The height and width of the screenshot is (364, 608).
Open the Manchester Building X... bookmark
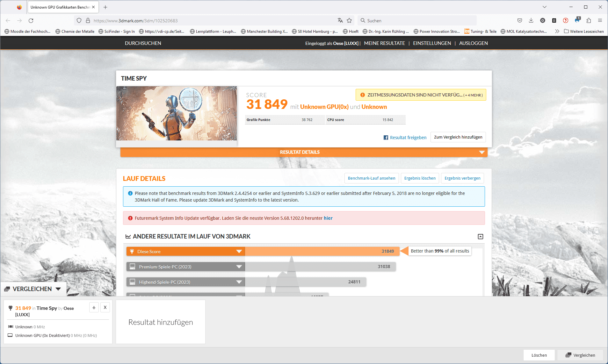point(264,31)
